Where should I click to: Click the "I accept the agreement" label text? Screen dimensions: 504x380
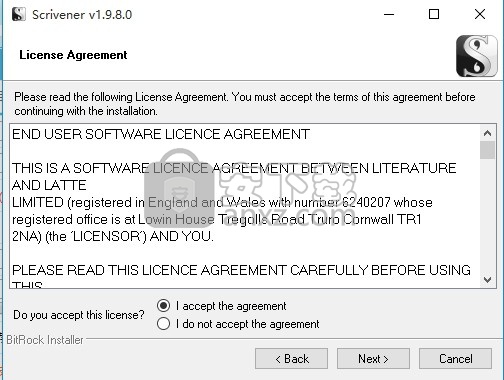click(x=231, y=306)
